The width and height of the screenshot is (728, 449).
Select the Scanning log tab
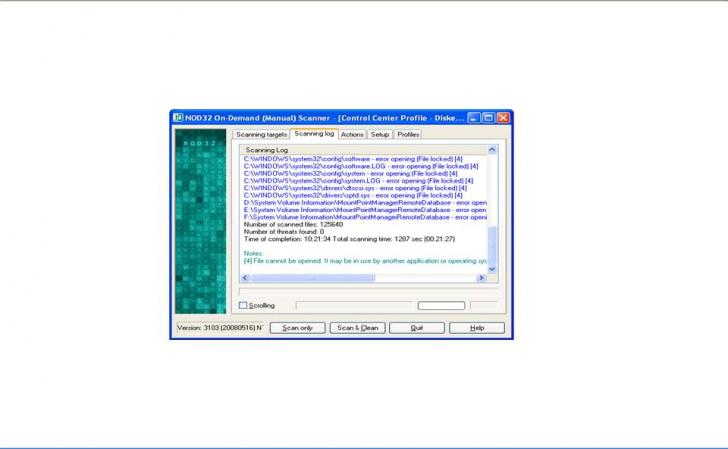pyautogui.click(x=314, y=133)
